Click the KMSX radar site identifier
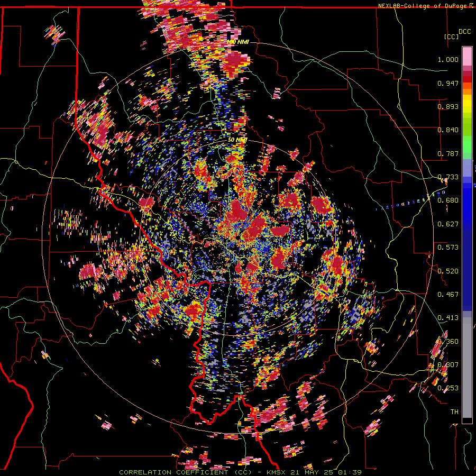 pos(276,472)
